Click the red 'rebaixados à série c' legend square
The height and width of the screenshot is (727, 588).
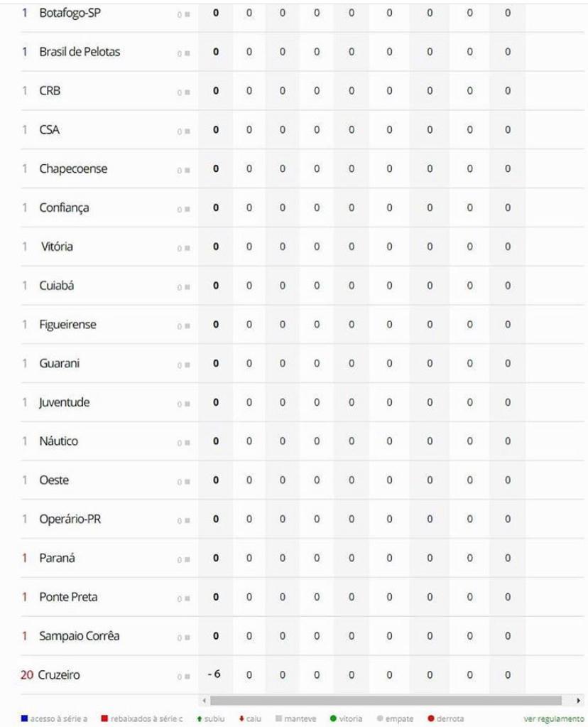[104, 718]
